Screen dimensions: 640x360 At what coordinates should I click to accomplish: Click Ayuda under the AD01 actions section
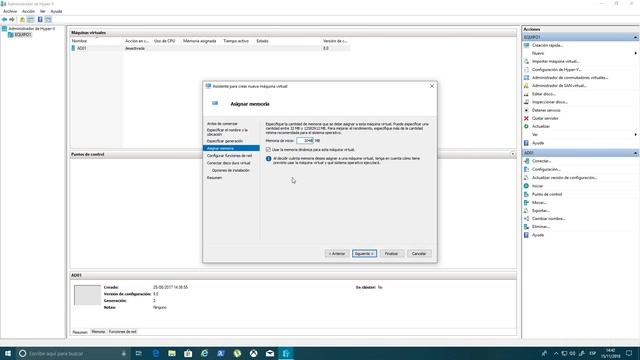click(538, 235)
